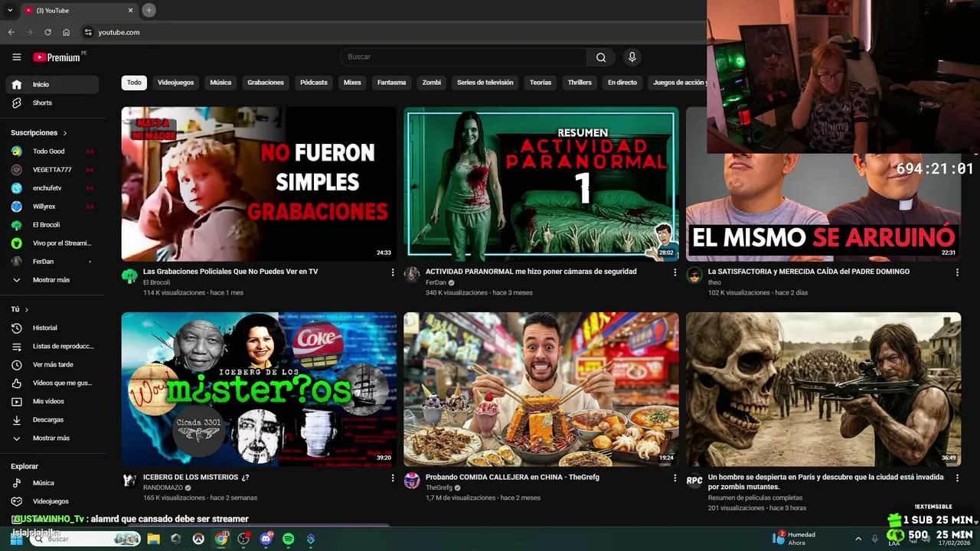Viewport: 980px width, 551px height.
Task: Open Descargas in the sidebar
Action: 52,419
